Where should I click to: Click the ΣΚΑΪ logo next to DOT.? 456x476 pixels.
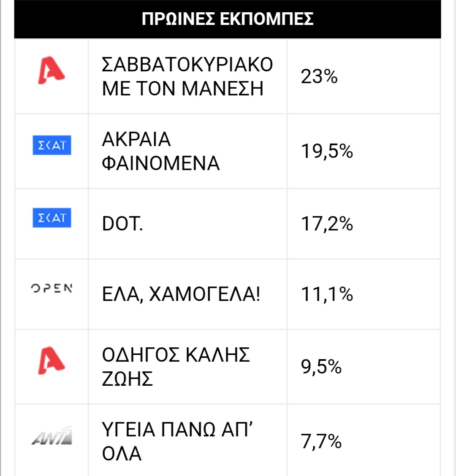pos(52,218)
